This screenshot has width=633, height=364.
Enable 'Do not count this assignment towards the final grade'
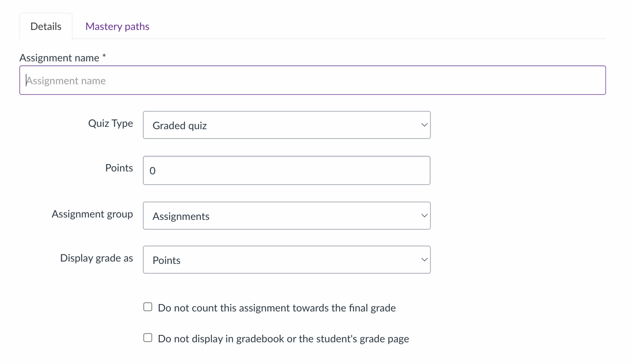coord(147,307)
